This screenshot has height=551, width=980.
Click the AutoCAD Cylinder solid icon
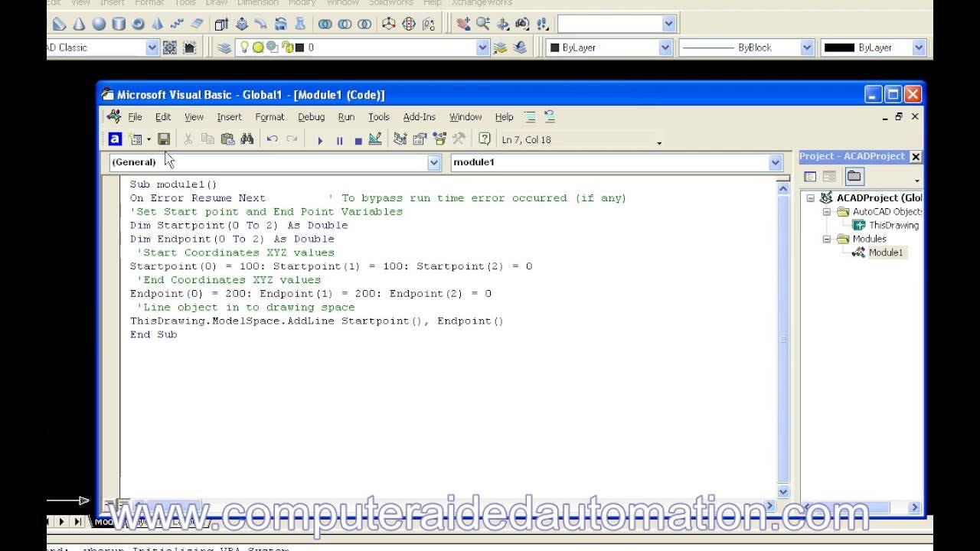119,24
